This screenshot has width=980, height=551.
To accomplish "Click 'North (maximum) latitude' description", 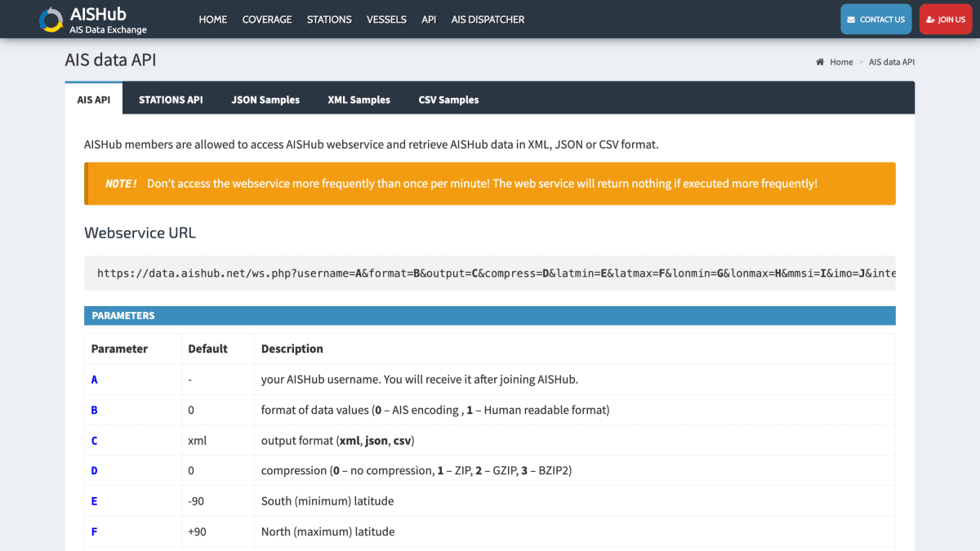I will tap(327, 531).
